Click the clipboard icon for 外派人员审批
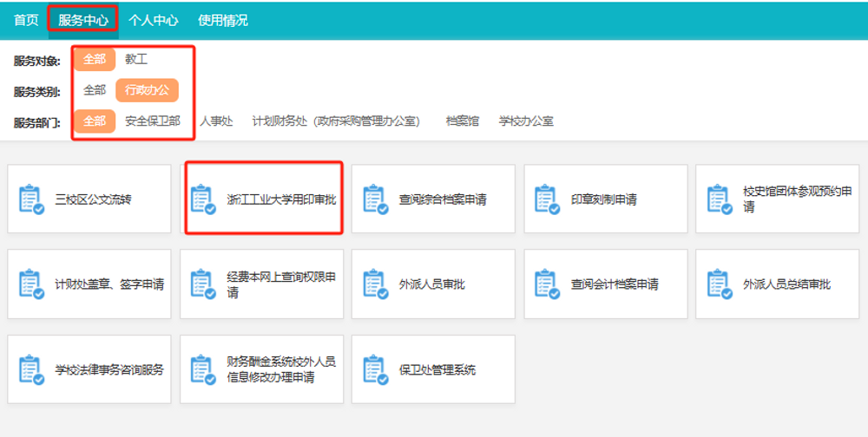This screenshot has height=437, width=868. tap(376, 284)
